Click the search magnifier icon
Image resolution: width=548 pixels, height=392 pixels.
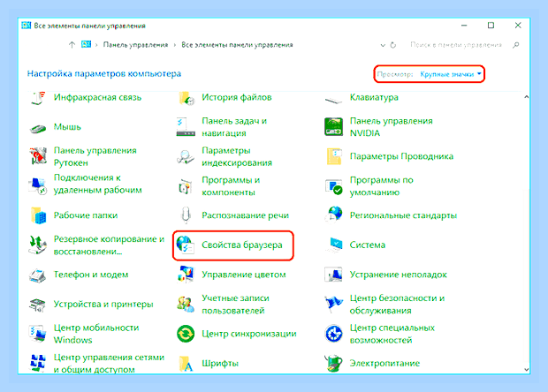click(516, 45)
